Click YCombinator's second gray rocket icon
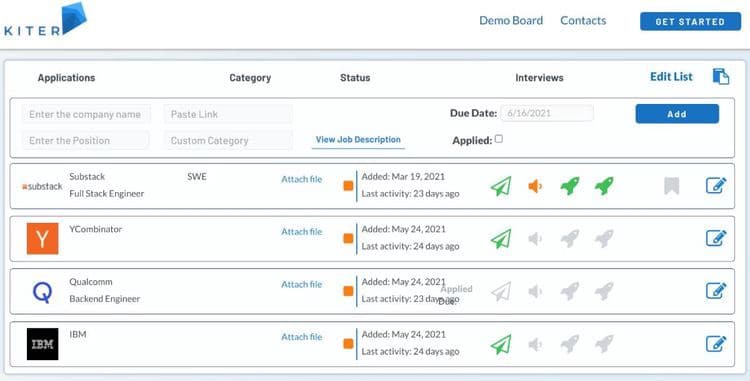The height and width of the screenshot is (381, 750). point(604,239)
